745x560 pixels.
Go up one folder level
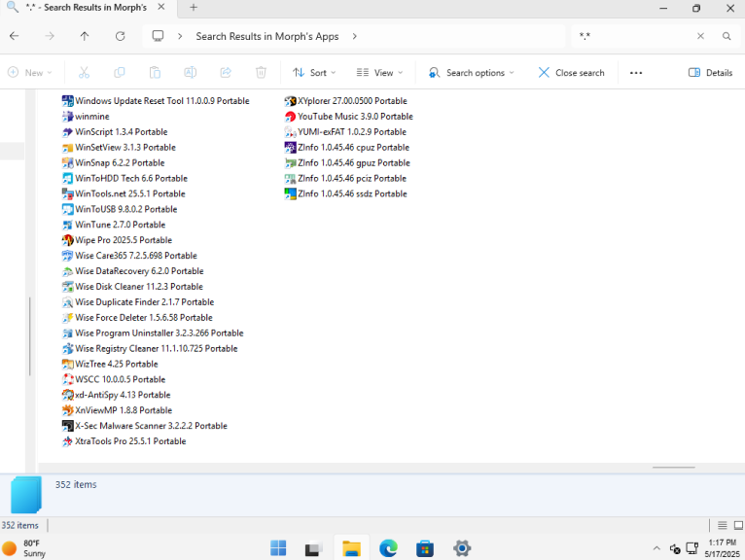coord(85,36)
